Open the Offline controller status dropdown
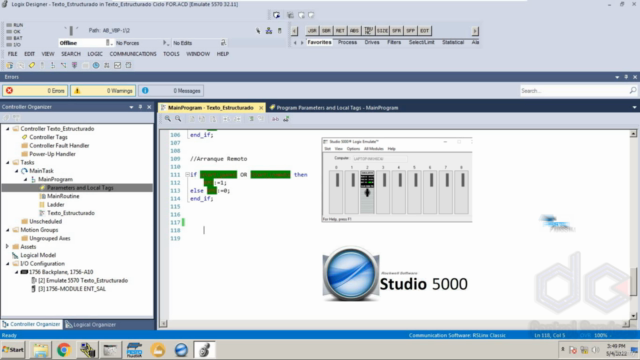 point(109,43)
